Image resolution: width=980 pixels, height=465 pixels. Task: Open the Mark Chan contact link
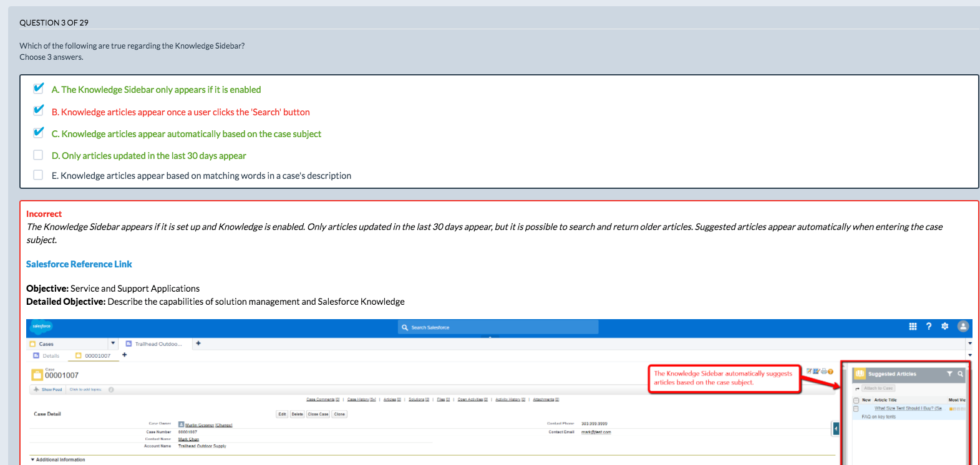(188, 439)
